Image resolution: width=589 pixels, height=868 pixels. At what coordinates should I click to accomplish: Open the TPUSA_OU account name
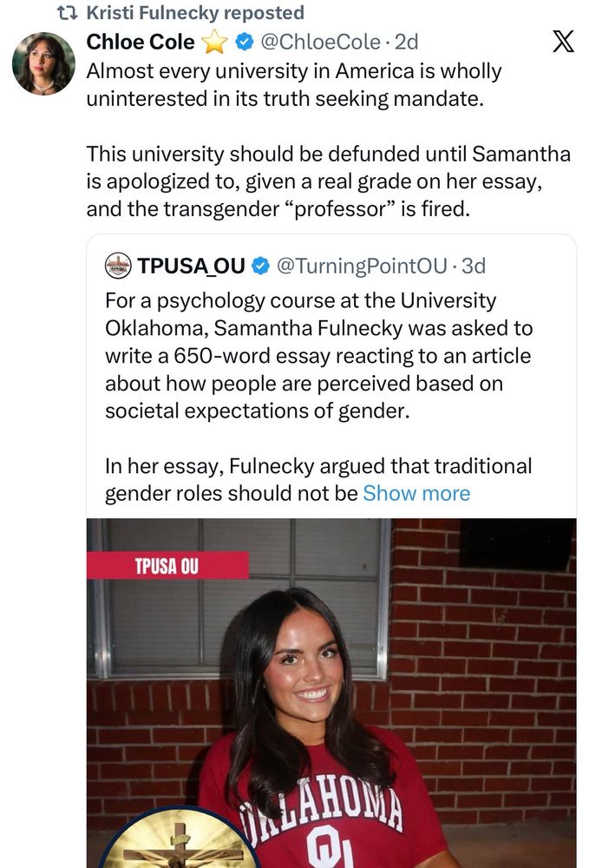191,266
